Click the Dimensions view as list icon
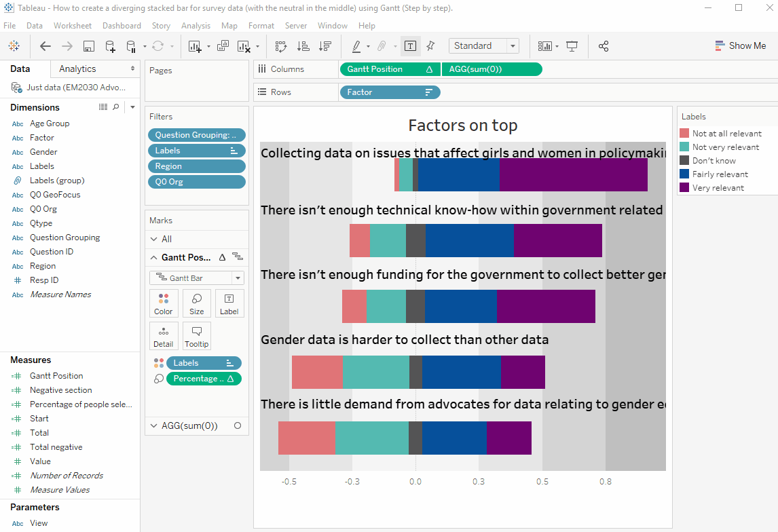 click(x=103, y=107)
